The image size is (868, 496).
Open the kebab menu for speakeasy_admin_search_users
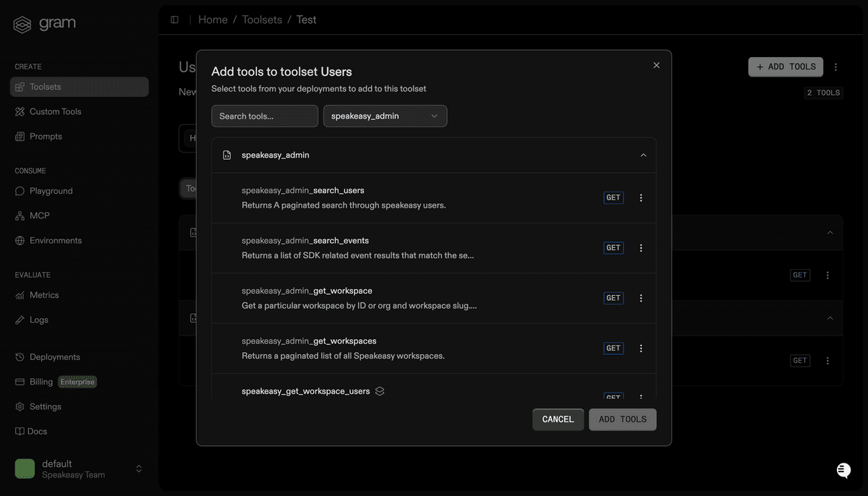click(x=640, y=197)
